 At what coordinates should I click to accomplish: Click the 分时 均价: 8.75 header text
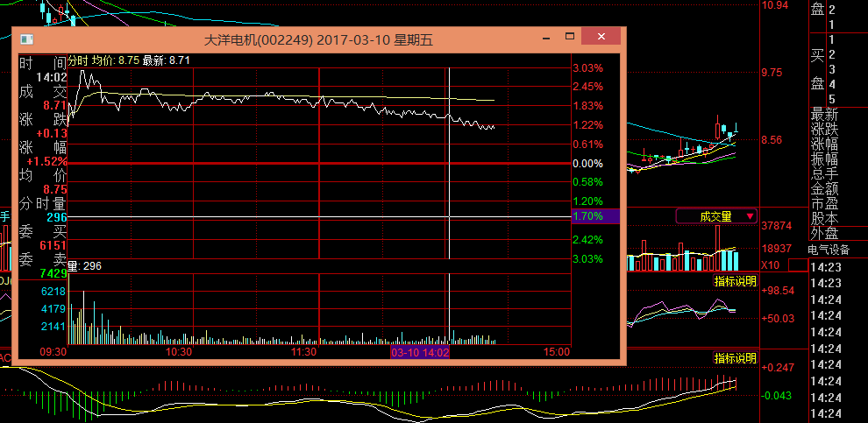click(103, 60)
